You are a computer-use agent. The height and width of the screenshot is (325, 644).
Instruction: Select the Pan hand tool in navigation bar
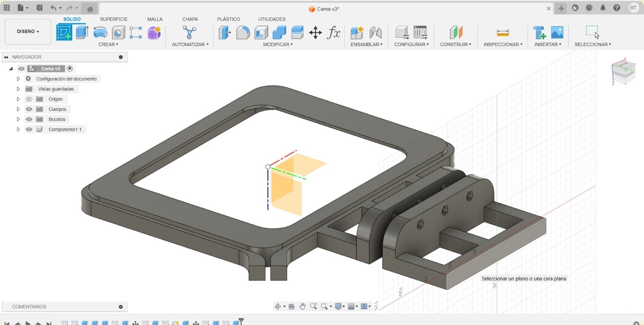pyautogui.click(x=303, y=306)
